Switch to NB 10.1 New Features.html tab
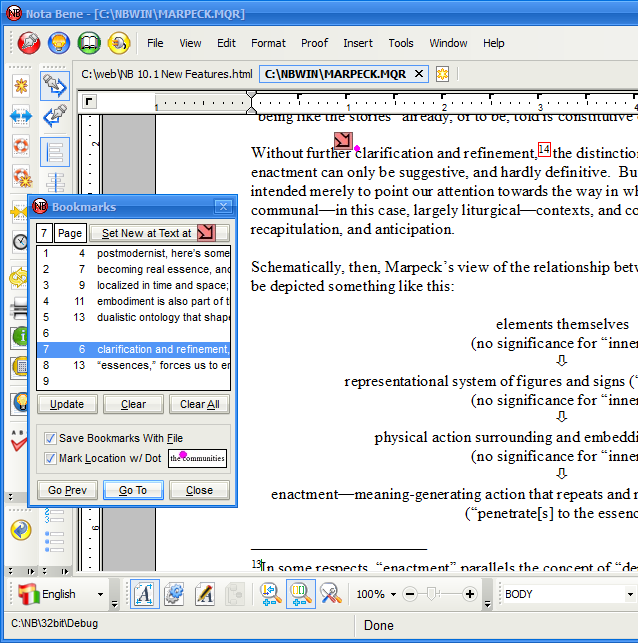Image resolution: width=638 pixels, height=643 pixels. pos(167,74)
